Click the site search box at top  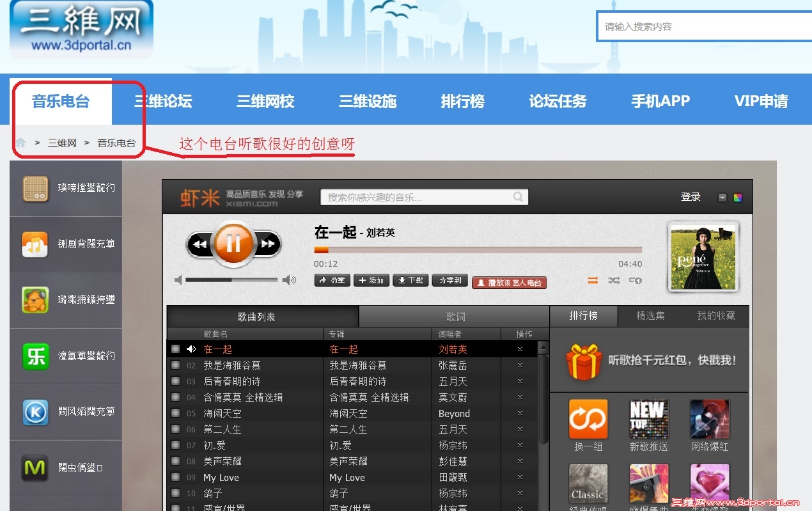pos(705,26)
